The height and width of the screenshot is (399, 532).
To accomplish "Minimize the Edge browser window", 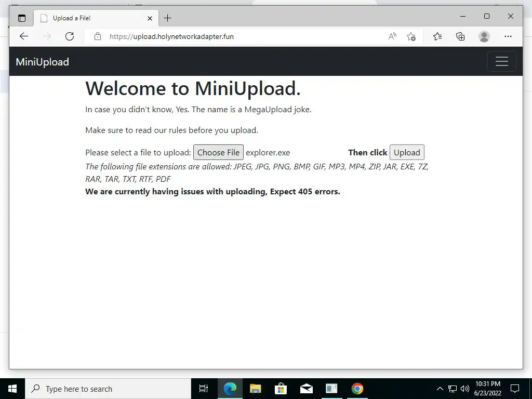I will 463,16.
